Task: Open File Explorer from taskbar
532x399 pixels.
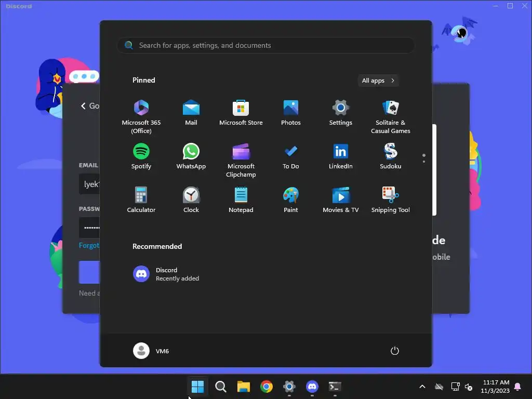Action: coord(244,386)
